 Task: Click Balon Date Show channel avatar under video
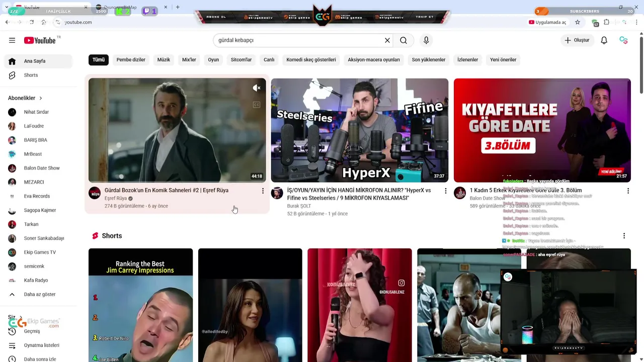coord(460,193)
